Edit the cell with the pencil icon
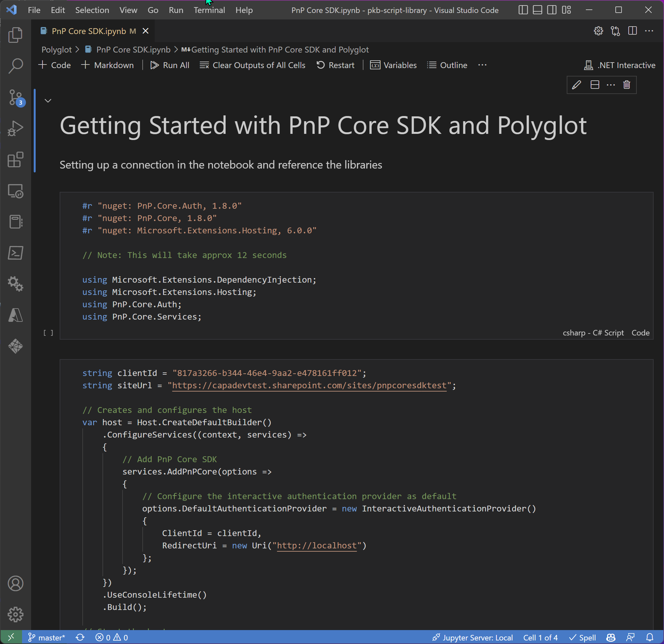Screen dimensions: 664x644 click(x=576, y=85)
